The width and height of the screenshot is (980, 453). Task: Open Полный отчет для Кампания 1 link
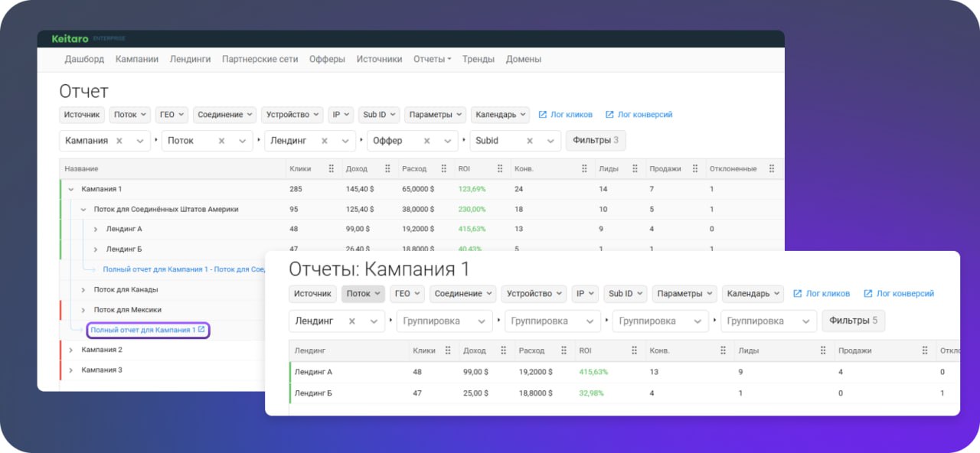142,330
